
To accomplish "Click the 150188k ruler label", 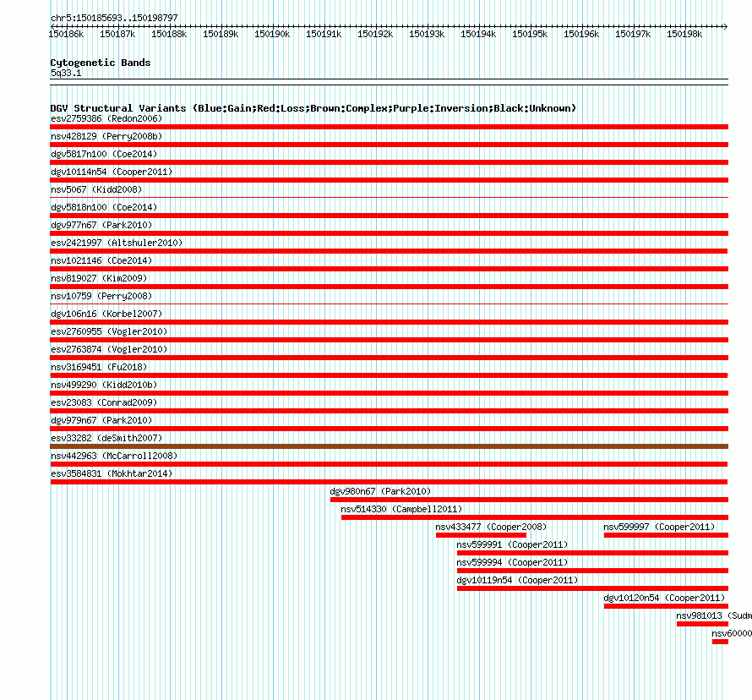I will pos(169,34).
